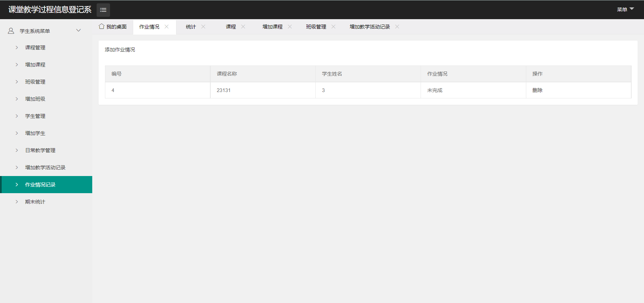Click the 未完成 status cell
The width and height of the screenshot is (644, 303).
[473, 90]
